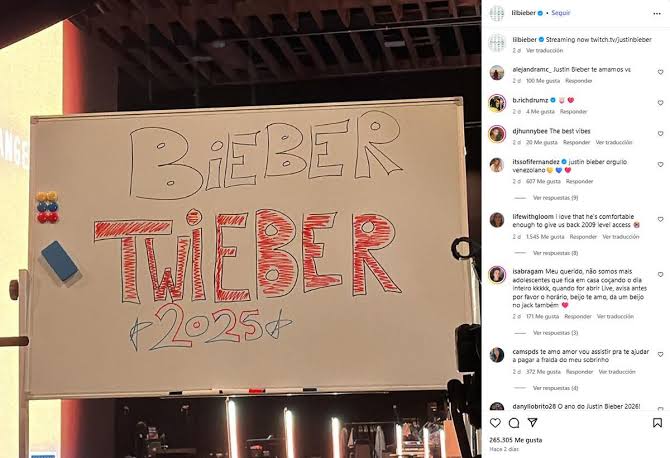Viewport: 670px width, 458px height.
Task: Click Seguir to follow lilbieber
Action: tap(561, 13)
